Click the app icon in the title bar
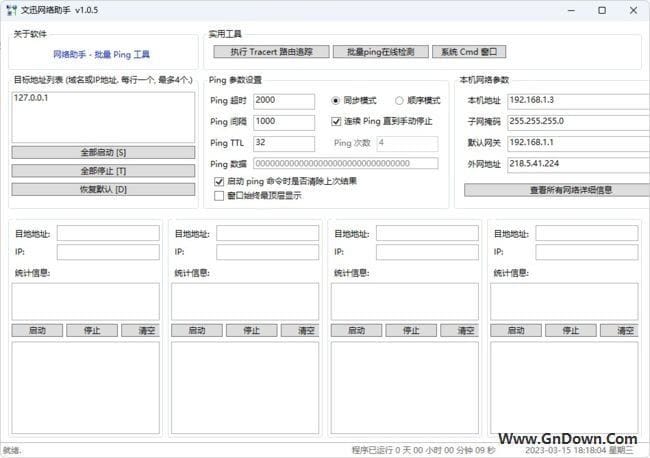Screen dimensions: 650x458 tap(12, 10)
